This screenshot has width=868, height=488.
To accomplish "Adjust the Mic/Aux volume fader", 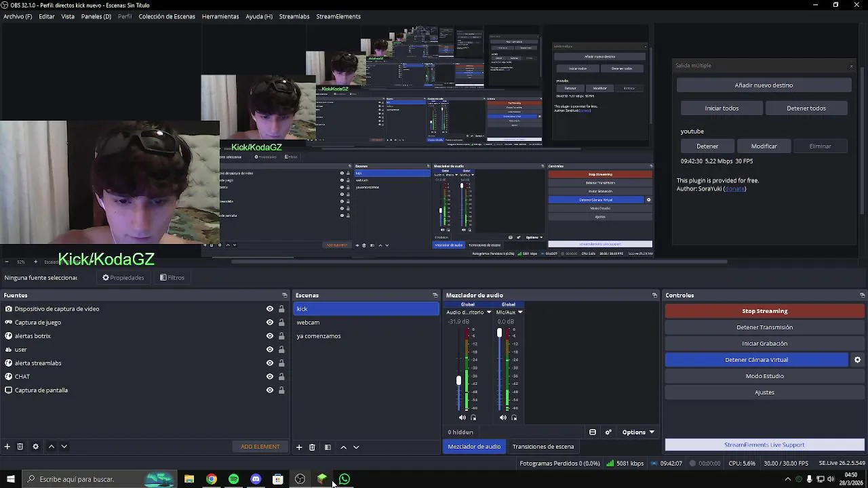I will tap(499, 333).
